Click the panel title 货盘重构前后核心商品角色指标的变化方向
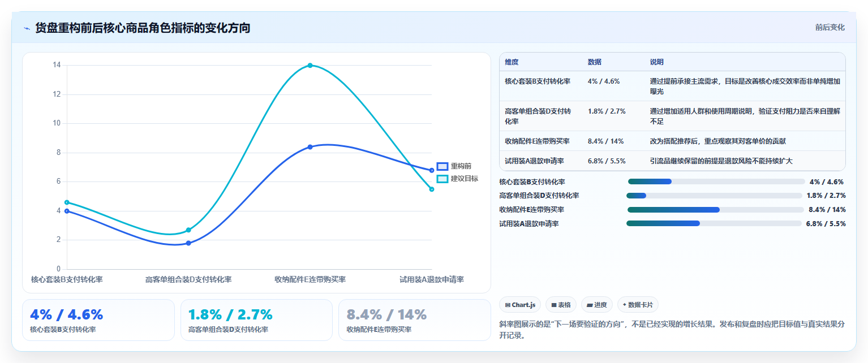This screenshot has height=363, width=868. (143, 28)
